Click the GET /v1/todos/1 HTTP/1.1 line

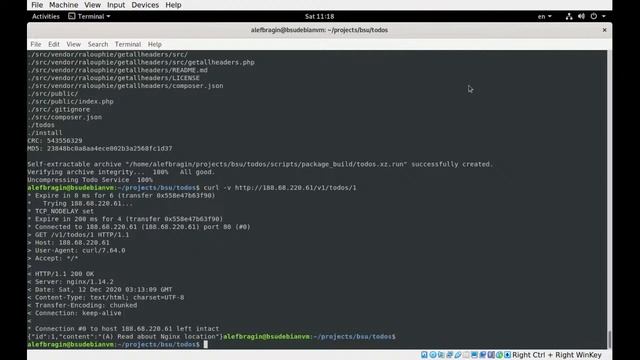(x=78, y=235)
